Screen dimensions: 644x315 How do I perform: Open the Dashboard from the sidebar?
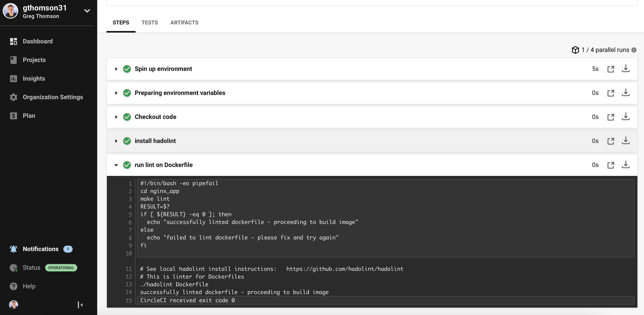[38, 41]
